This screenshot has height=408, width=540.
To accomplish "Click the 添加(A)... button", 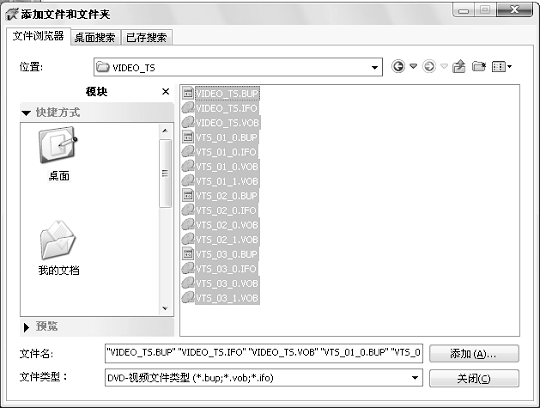I will 474,354.
